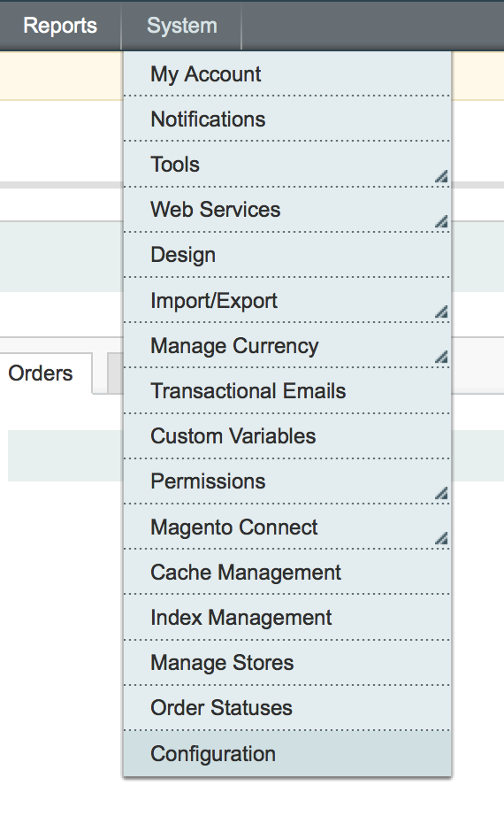Expand the Magento Connect submenu arrow
The image size is (504, 816).
[x=441, y=539]
